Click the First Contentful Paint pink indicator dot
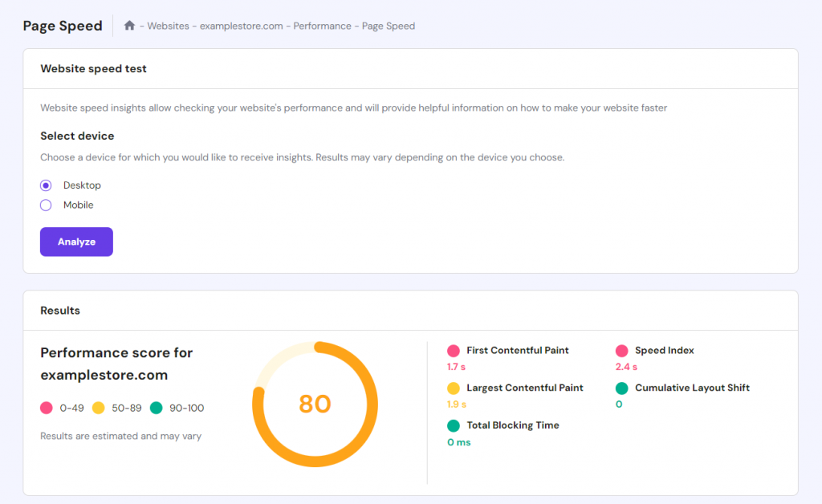822x504 pixels. tap(454, 350)
